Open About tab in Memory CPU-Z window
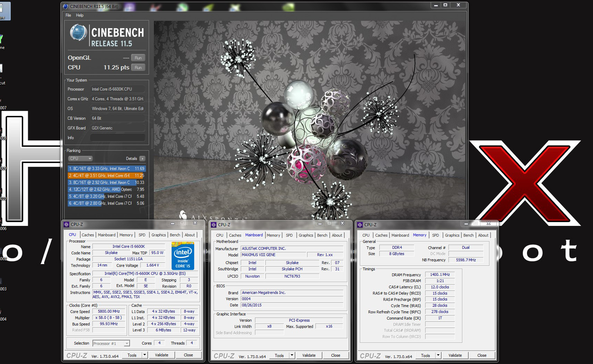This screenshot has height=364, width=593. (x=483, y=235)
